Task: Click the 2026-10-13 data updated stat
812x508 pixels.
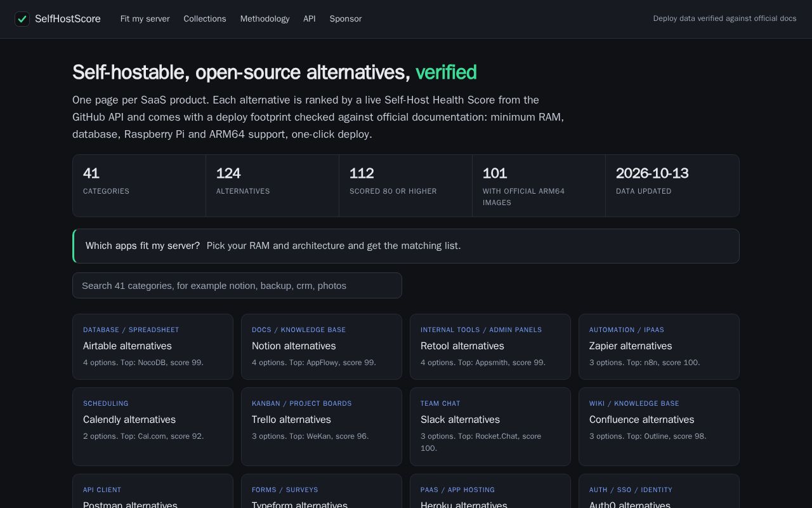Action: tap(672, 185)
